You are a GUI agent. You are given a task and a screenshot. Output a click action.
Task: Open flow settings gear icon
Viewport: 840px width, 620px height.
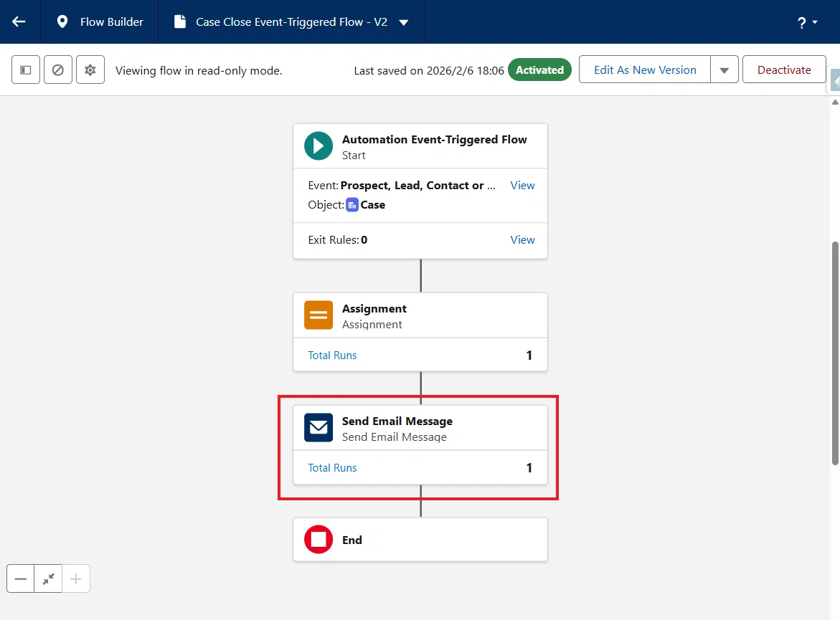90,70
